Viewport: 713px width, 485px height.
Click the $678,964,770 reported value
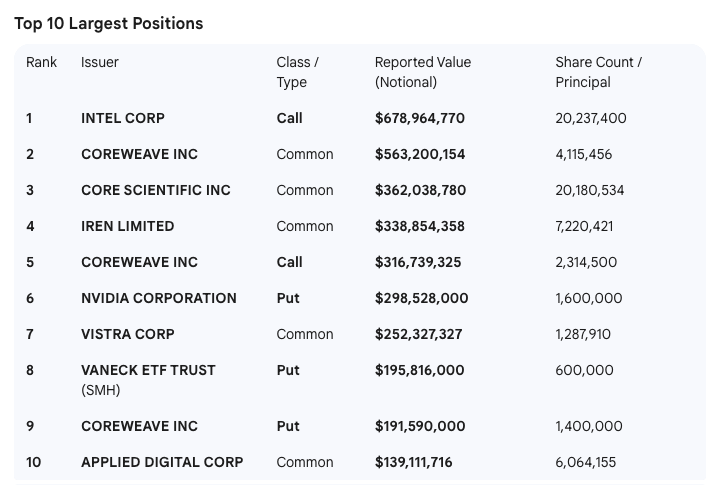click(419, 118)
